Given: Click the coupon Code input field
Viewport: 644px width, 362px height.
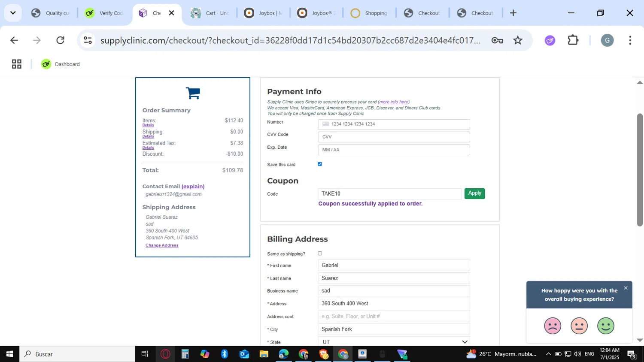Looking at the screenshot, I should tap(390, 194).
